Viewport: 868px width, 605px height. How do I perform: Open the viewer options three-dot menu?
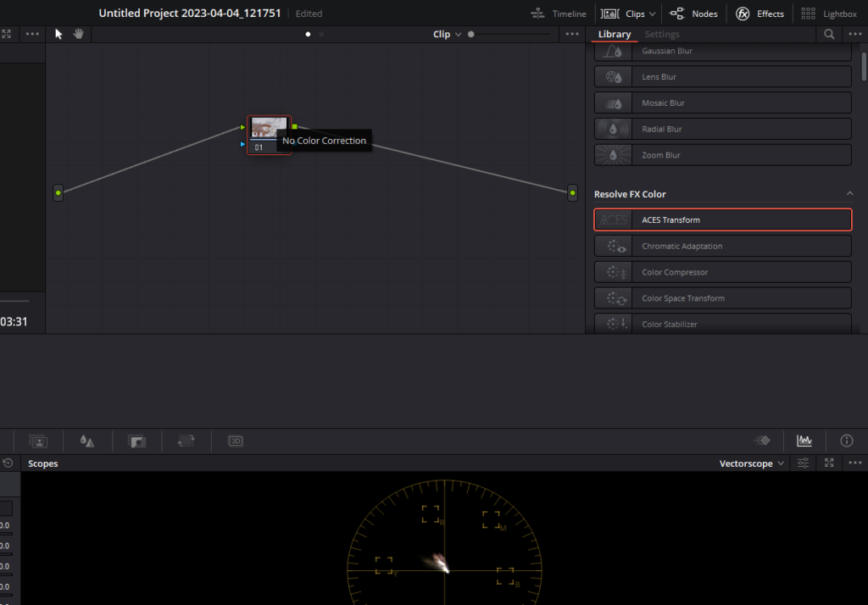pyautogui.click(x=33, y=35)
